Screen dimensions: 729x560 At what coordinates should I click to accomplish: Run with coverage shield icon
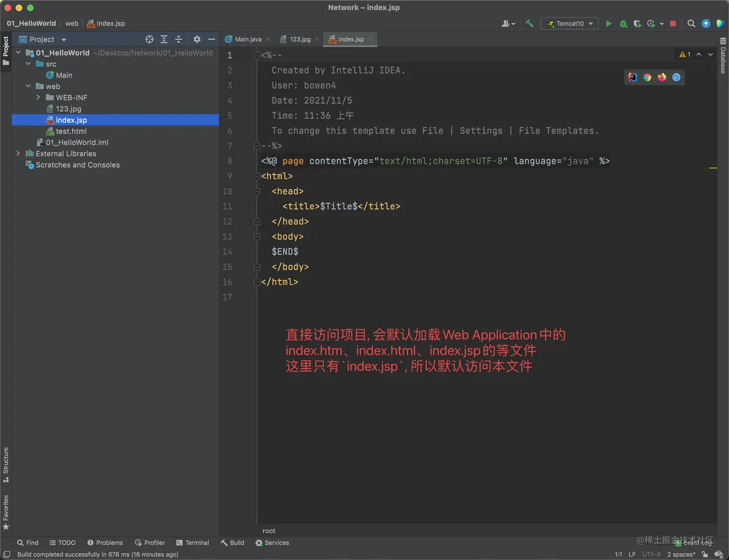point(637,23)
